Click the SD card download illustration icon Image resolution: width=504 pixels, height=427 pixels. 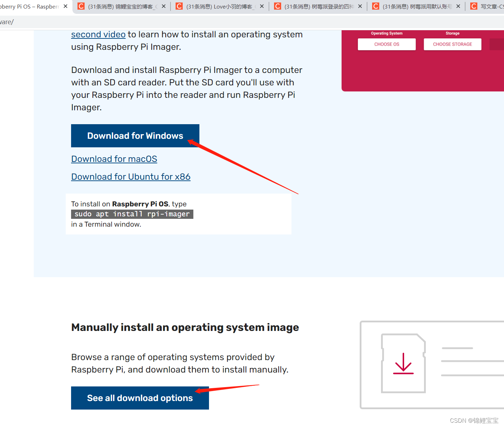click(x=403, y=363)
